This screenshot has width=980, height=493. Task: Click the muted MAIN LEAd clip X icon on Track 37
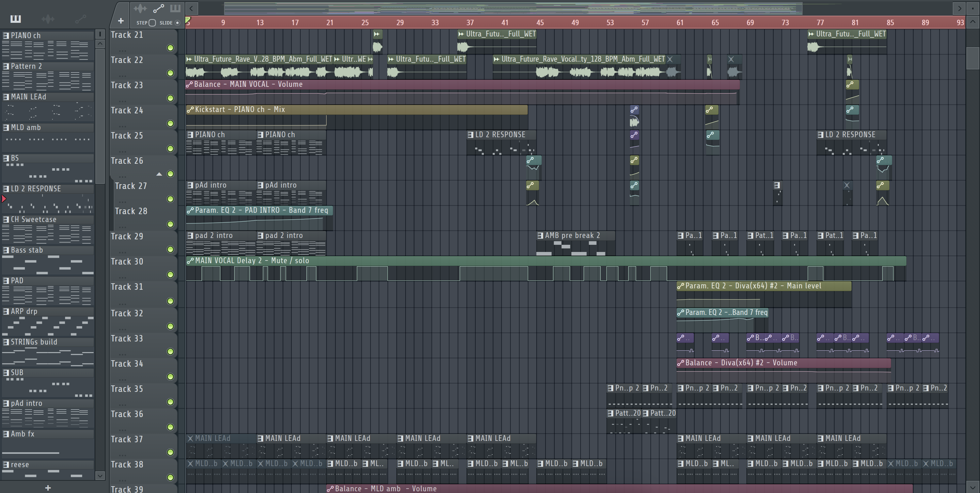[190, 439]
